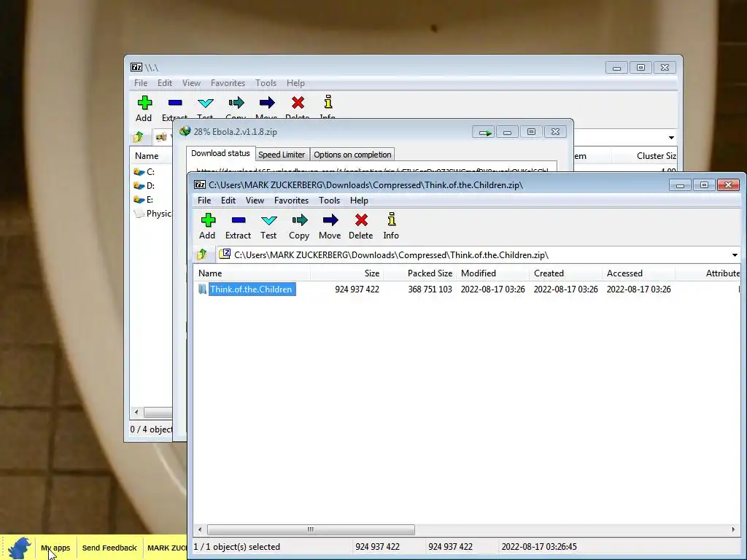Click the Name column header in background window

tap(151, 156)
